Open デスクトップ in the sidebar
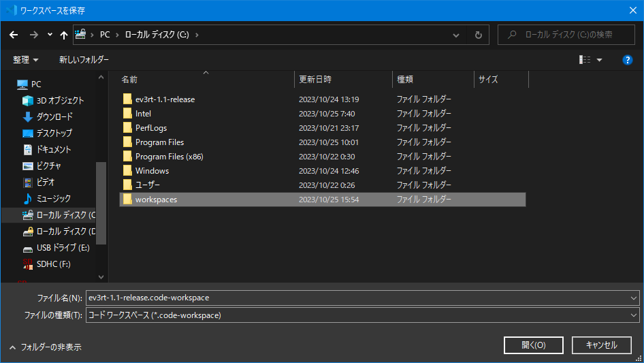 coord(47,133)
